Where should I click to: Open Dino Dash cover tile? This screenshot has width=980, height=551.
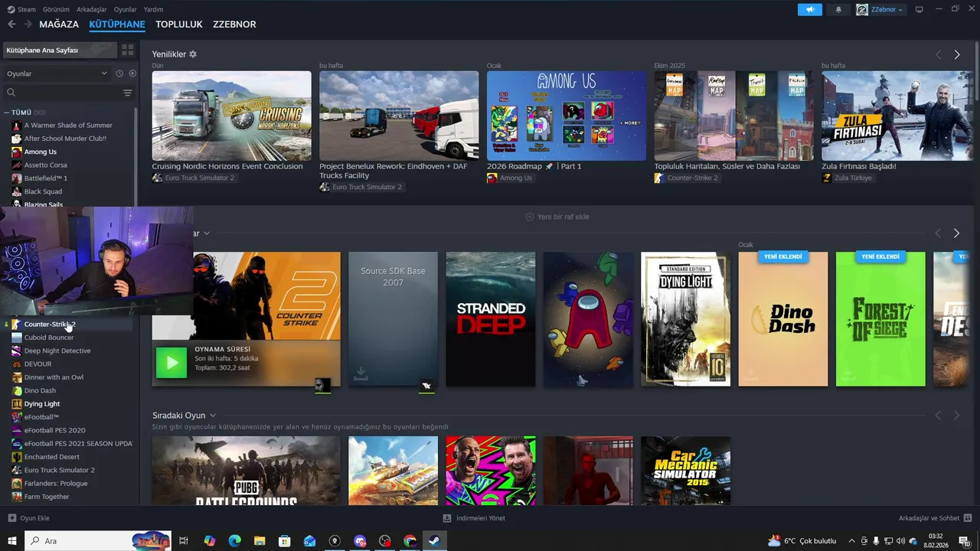coord(783,319)
